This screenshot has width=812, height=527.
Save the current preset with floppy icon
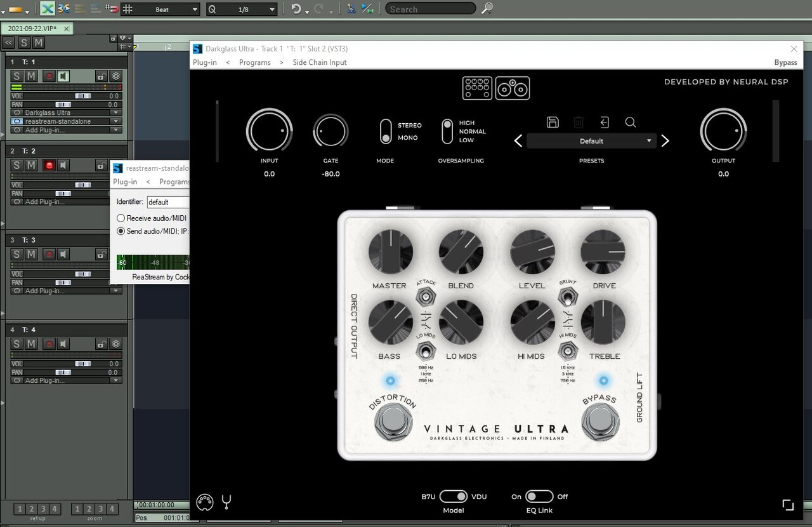click(553, 123)
